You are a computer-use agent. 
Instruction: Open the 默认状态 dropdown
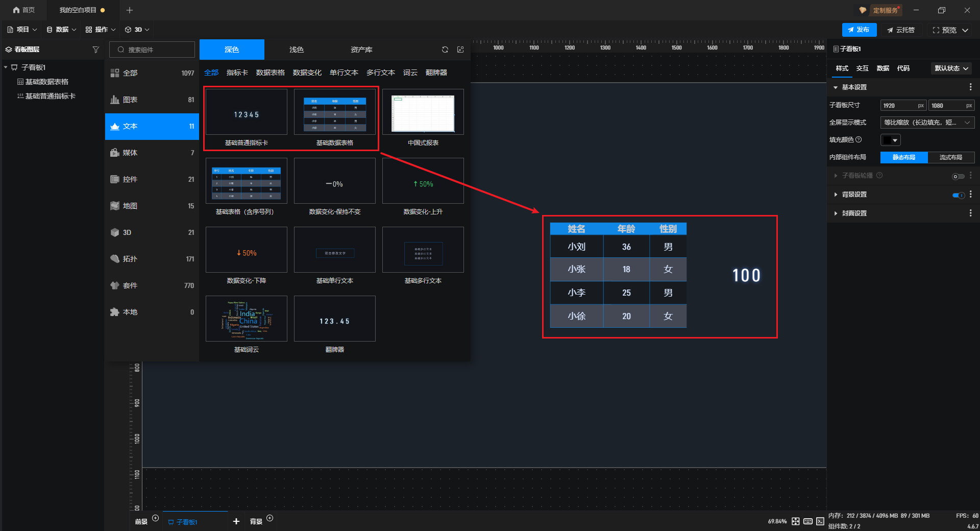coord(951,68)
